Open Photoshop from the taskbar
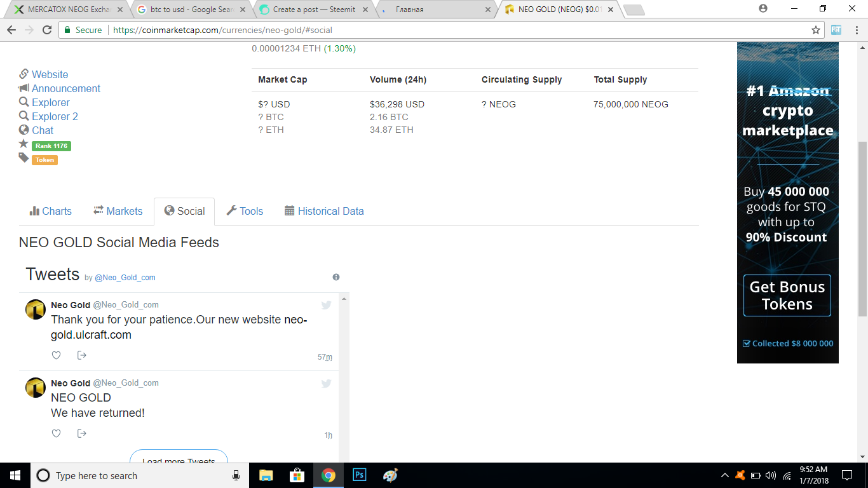 tap(359, 475)
